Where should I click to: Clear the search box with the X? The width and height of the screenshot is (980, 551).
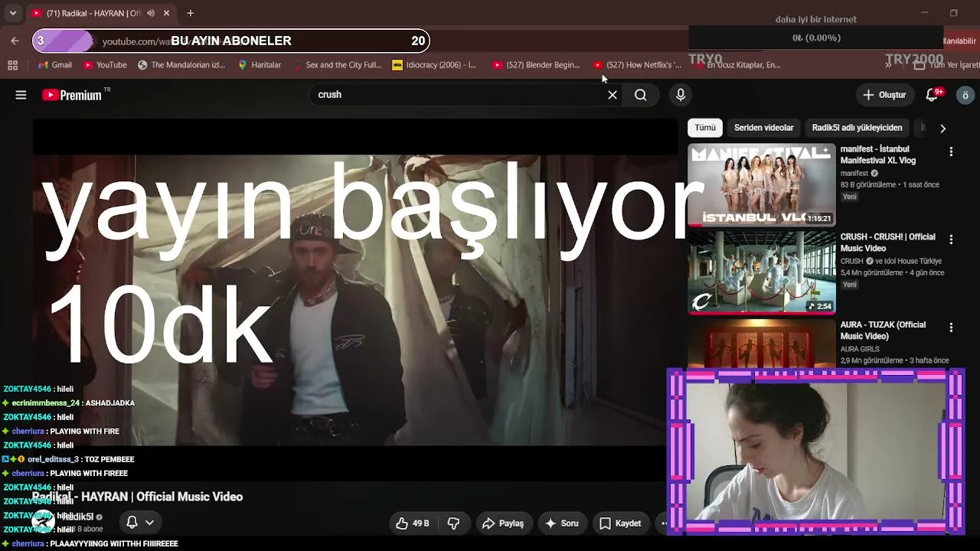(x=612, y=95)
